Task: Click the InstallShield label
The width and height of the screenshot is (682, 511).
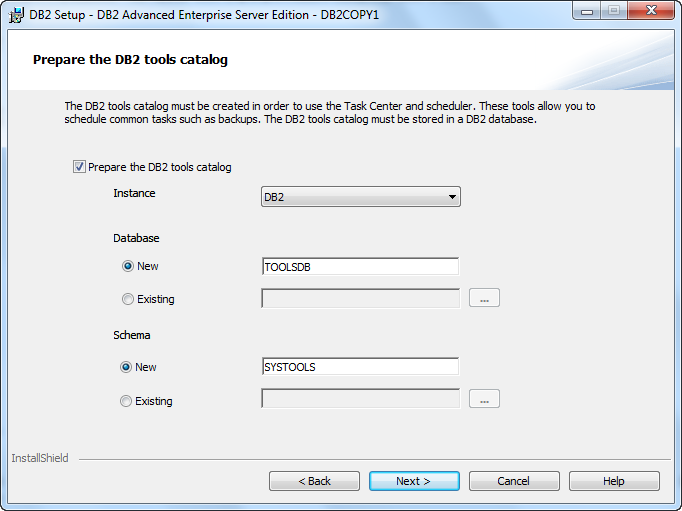Action: tap(40, 458)
